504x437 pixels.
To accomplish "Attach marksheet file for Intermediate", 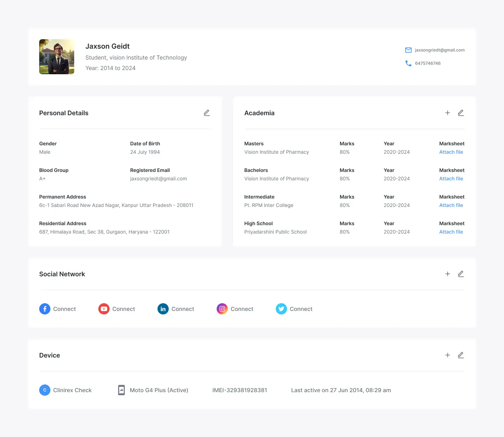I will [451, 205].
